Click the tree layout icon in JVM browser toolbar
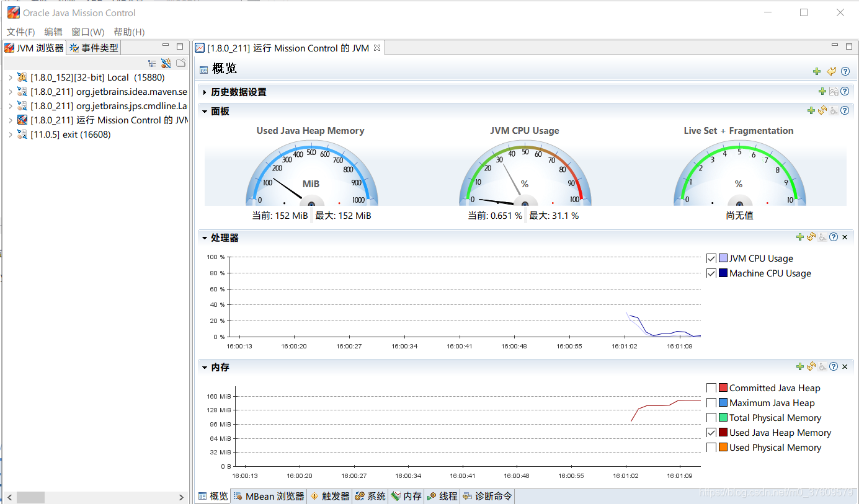The image size is (859, 504). (x=152, y=63)
